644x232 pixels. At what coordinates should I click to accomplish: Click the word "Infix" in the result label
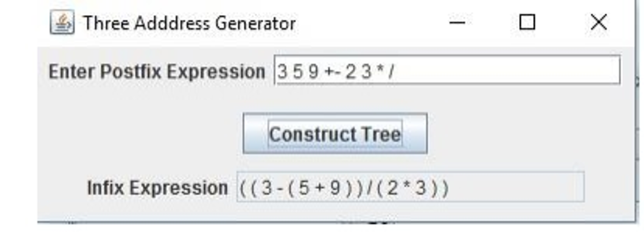point(106,188)
